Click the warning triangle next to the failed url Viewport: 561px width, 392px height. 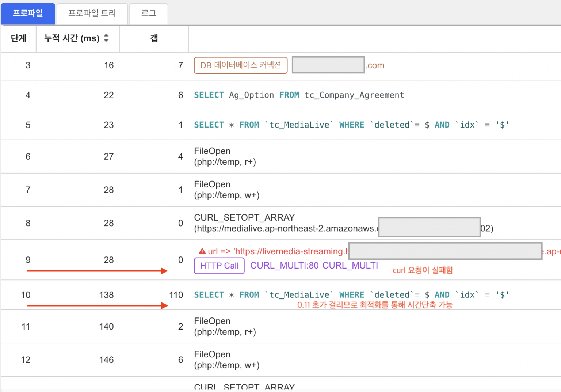[x=202, y=251]
